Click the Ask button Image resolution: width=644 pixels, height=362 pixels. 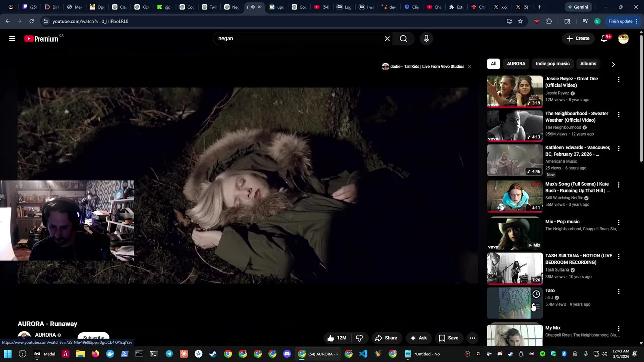tap(418, 338)
